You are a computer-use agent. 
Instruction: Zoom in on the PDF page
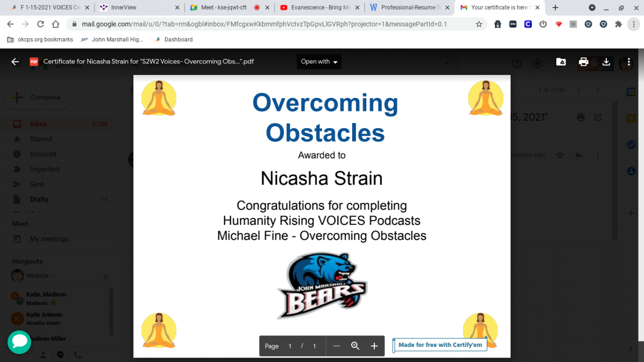click(x=374, y=346)
